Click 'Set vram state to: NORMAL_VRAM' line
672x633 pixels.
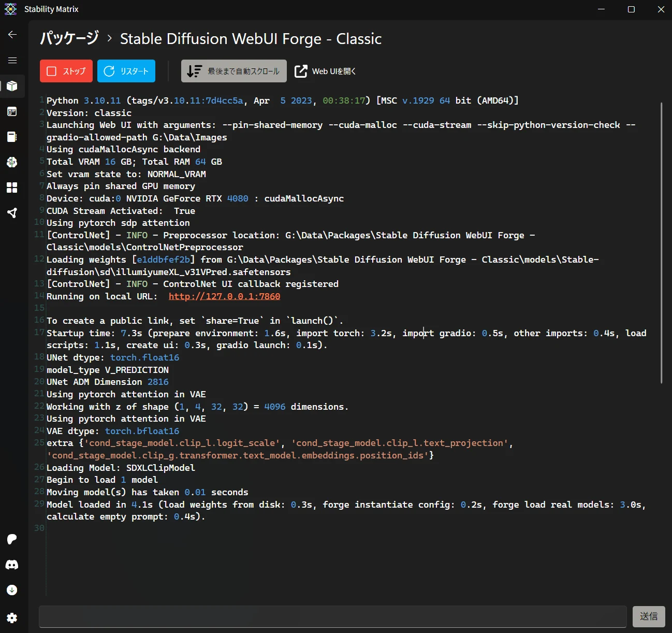(126, 174)
